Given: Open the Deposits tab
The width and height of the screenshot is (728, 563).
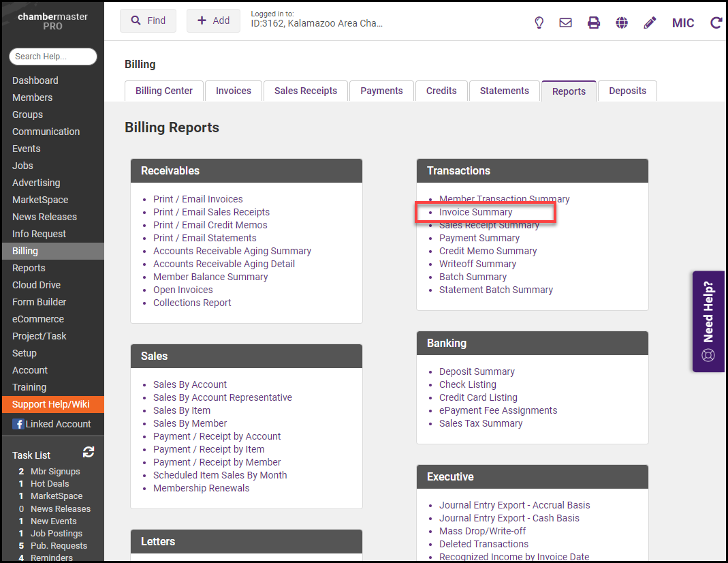Looking at the screenshot, I should (627, 91).
